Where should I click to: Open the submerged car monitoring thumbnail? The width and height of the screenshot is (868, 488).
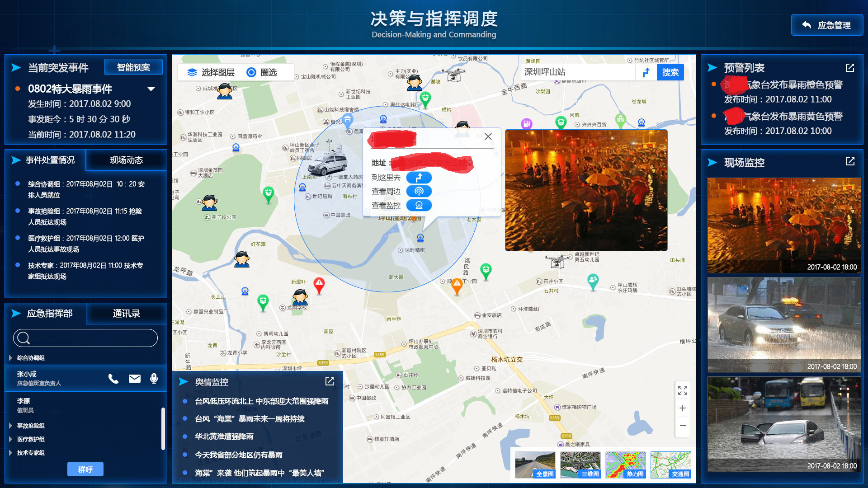pyautogui.click(x=784, y=424)
